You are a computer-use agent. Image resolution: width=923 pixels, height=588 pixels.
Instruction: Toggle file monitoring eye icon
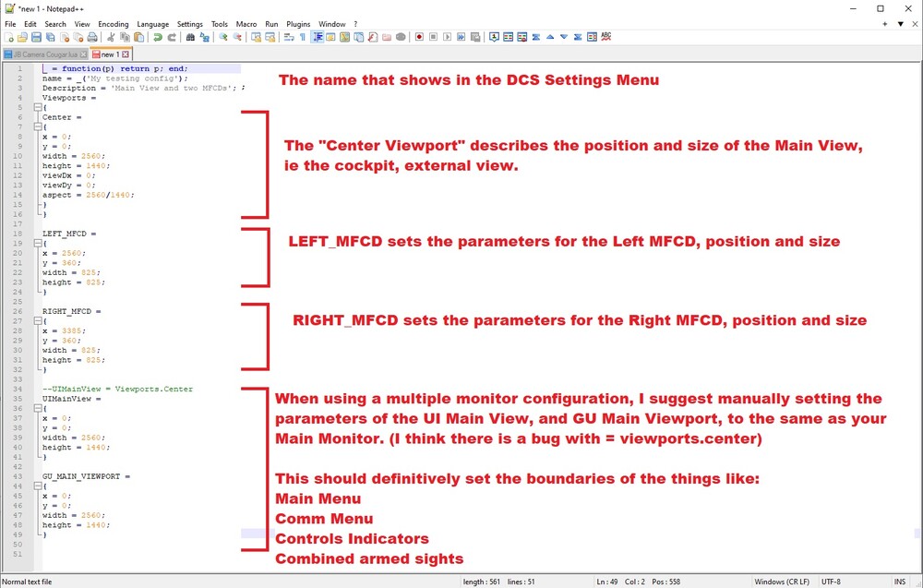coord(401,37)
